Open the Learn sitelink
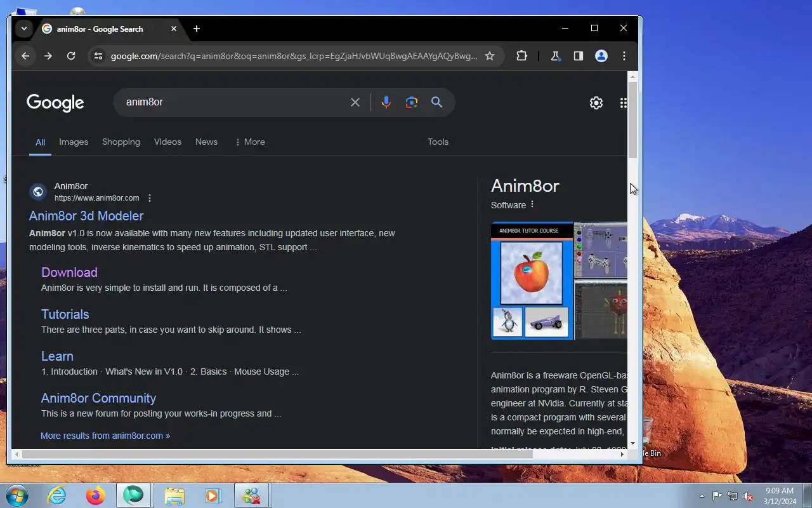The image size is (812, 508). 57,356
